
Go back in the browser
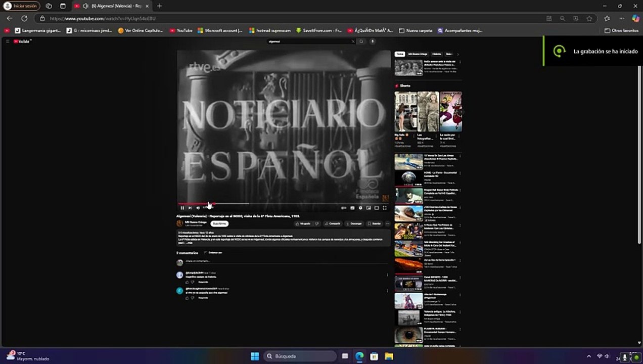tap(10, 18)
